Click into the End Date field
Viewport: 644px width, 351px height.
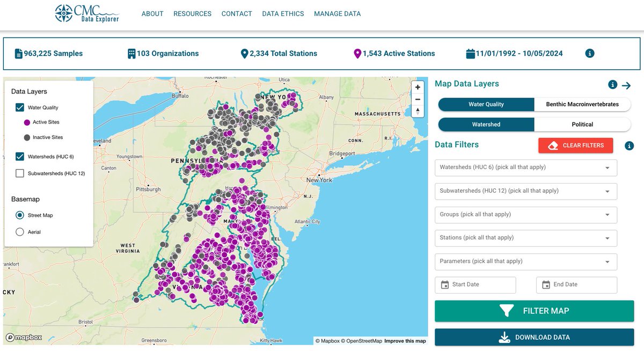(577, 285)
